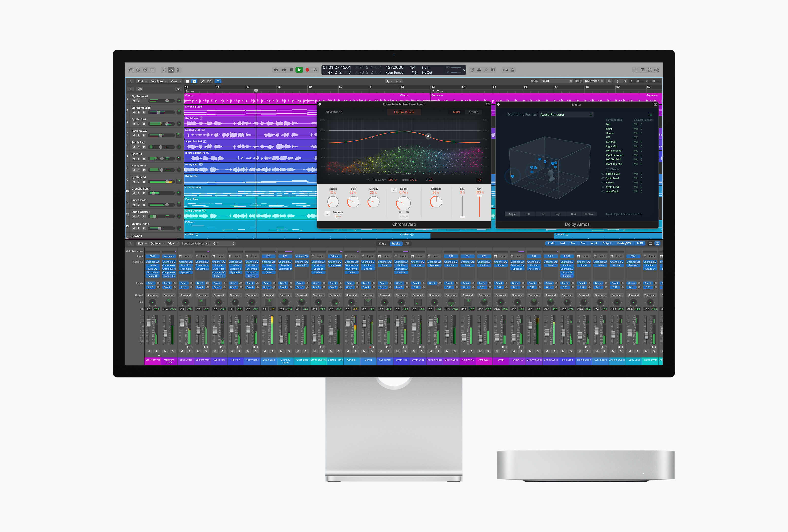The height and width of the screenshot is (532, 788).
Task: Click the scissors split tool icon
Action: pyautogui.click(x=178, y=70)
